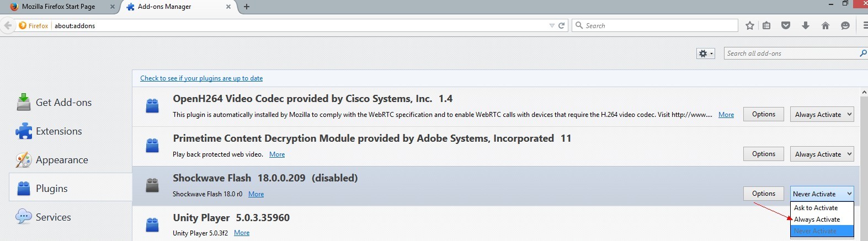The height and width of the screenshot is (241, 868).
Task: Click the Pocket save icon
Action: pyautogui.click(x=786, y=25)
